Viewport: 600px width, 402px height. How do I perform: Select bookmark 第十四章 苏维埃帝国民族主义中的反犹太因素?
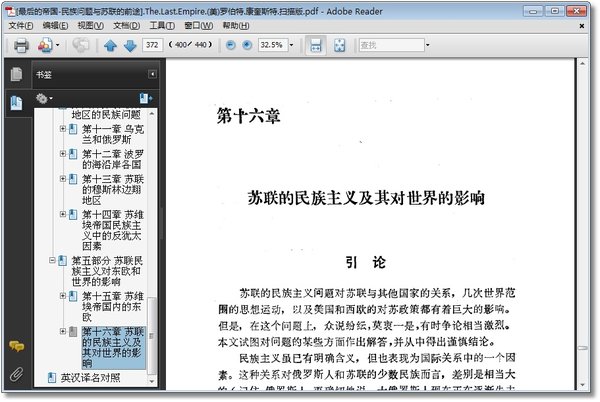113,230
